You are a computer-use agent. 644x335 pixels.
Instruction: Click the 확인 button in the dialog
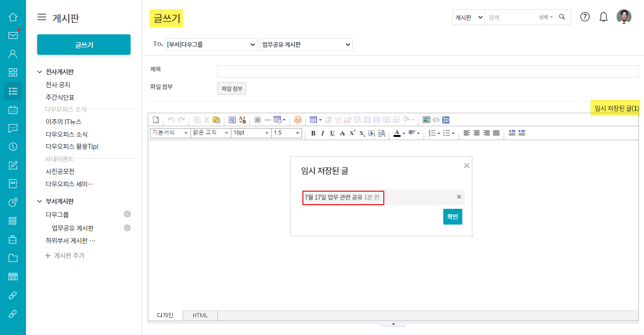point(453,217)
